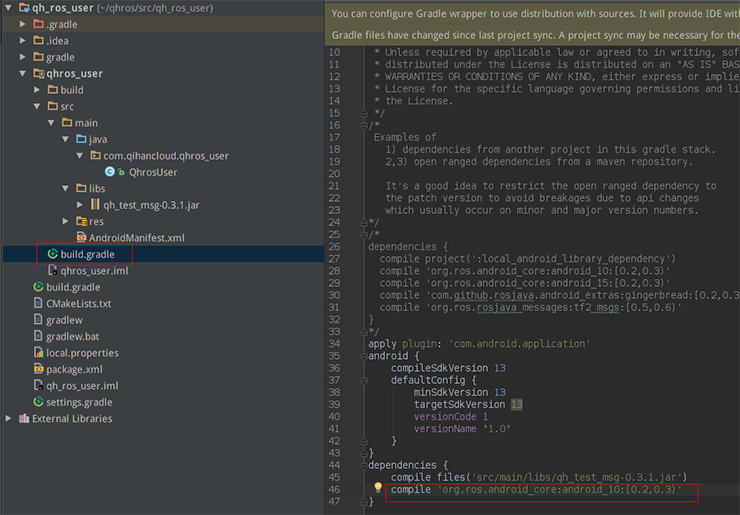The height and width of the screenshot is (515, 740).
Task: Click line 45 compile files jar path text
Action: pyautogui.click(x=538, y=477)
